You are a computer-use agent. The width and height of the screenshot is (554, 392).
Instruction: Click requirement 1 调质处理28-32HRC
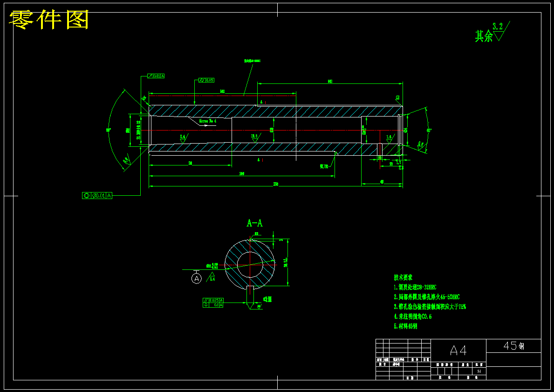[x=415, y=288]
